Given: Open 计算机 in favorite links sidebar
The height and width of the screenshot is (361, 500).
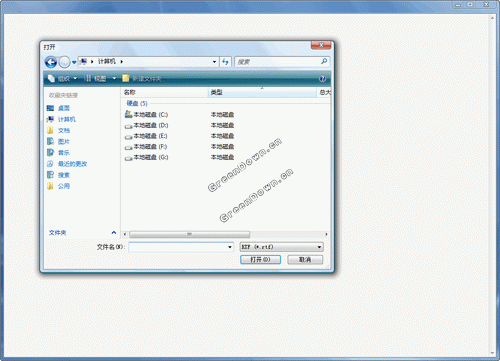Looking at the screenshot, I should point(61,119).
